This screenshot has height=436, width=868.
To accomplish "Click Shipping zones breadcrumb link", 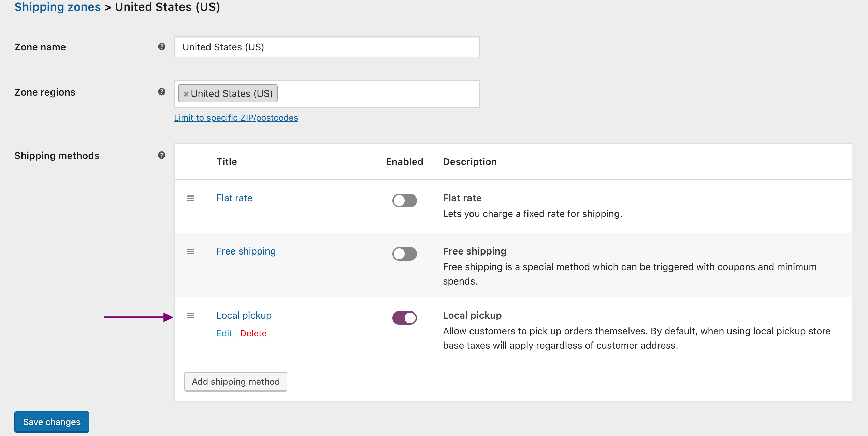I will click(57, 7).
